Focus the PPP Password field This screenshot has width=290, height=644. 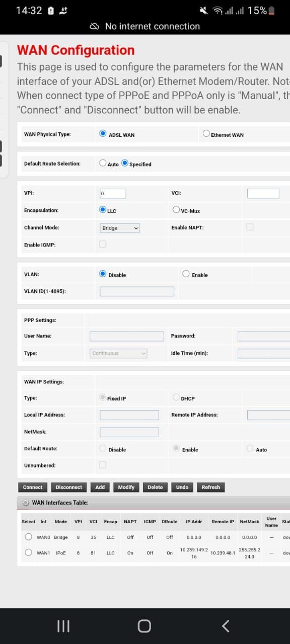coord(264,336)
